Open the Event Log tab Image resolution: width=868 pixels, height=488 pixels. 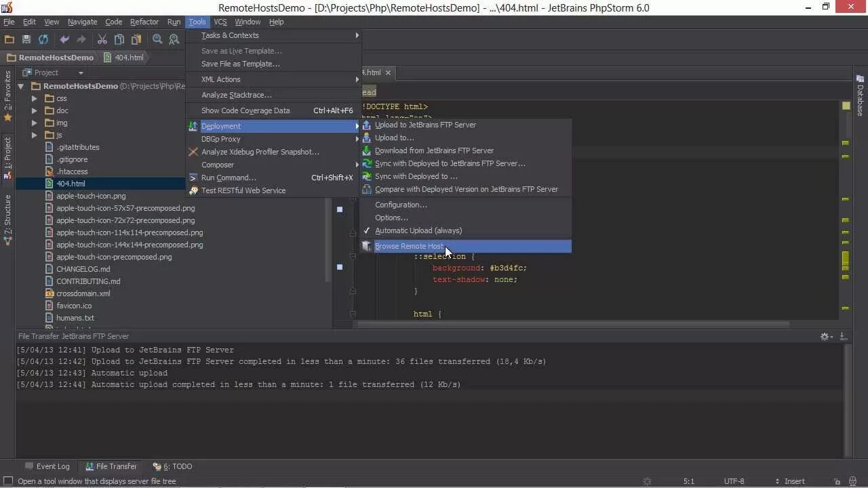coord(47,466)
